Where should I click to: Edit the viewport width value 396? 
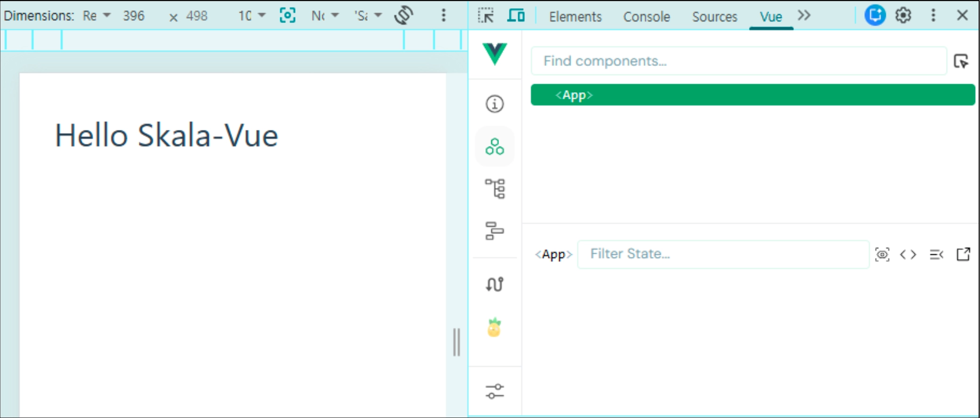pos(134,16)
